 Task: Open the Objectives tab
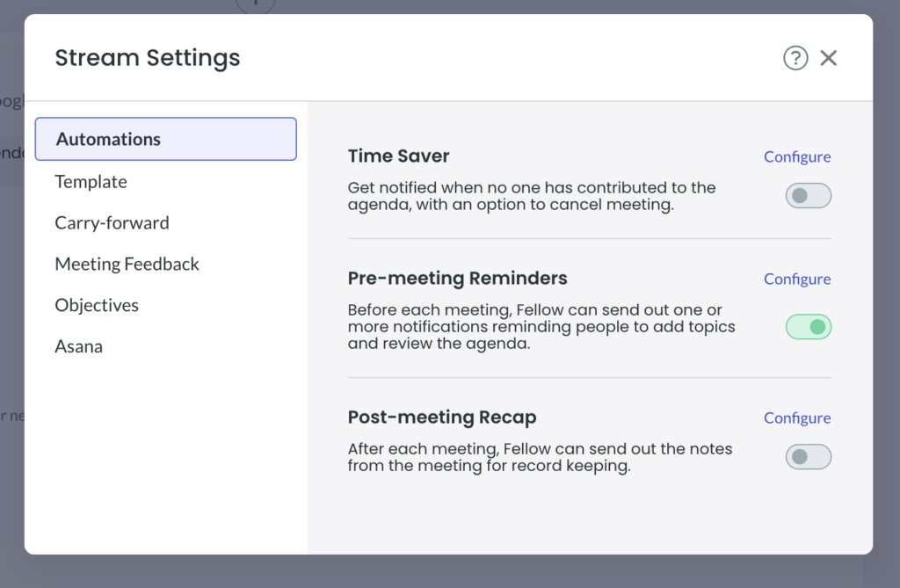pos(97,306)
